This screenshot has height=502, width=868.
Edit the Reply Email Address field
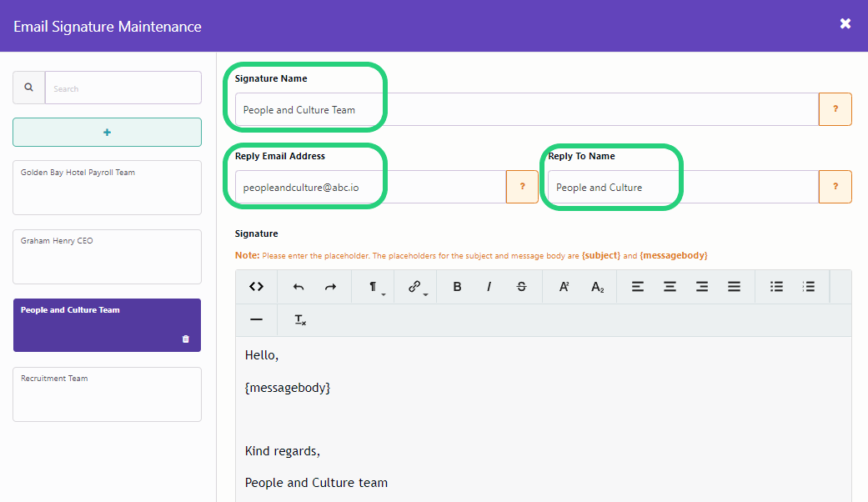pyautogui.click(x=370, y=187)
